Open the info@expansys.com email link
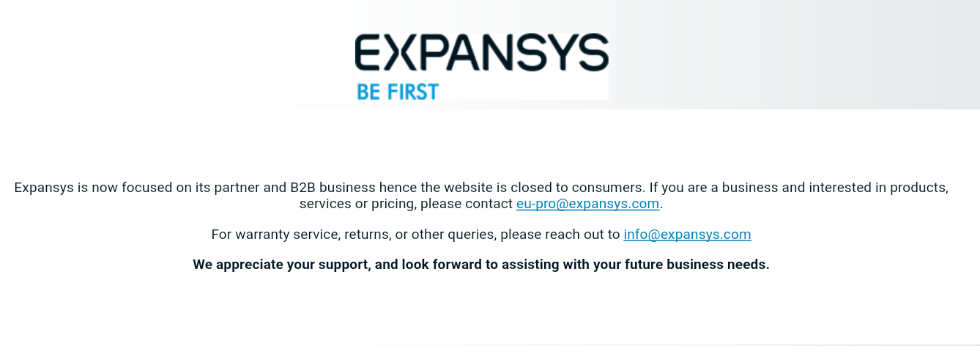 (687, 235)
